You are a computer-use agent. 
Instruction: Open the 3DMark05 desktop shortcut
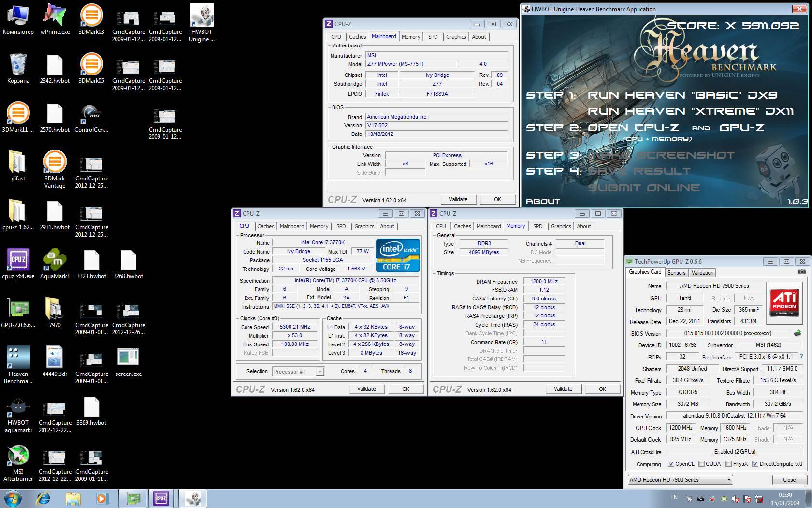coord(91,68)
